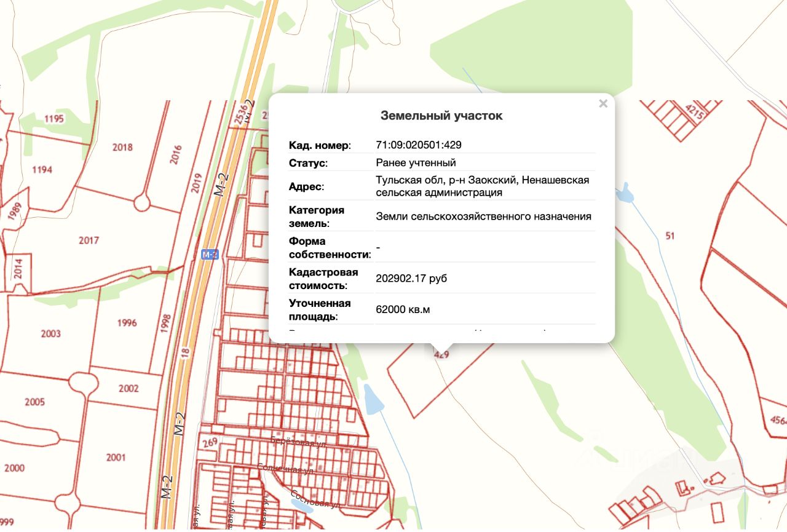Click the pond next to Сосновая ул.

point(301,505)
